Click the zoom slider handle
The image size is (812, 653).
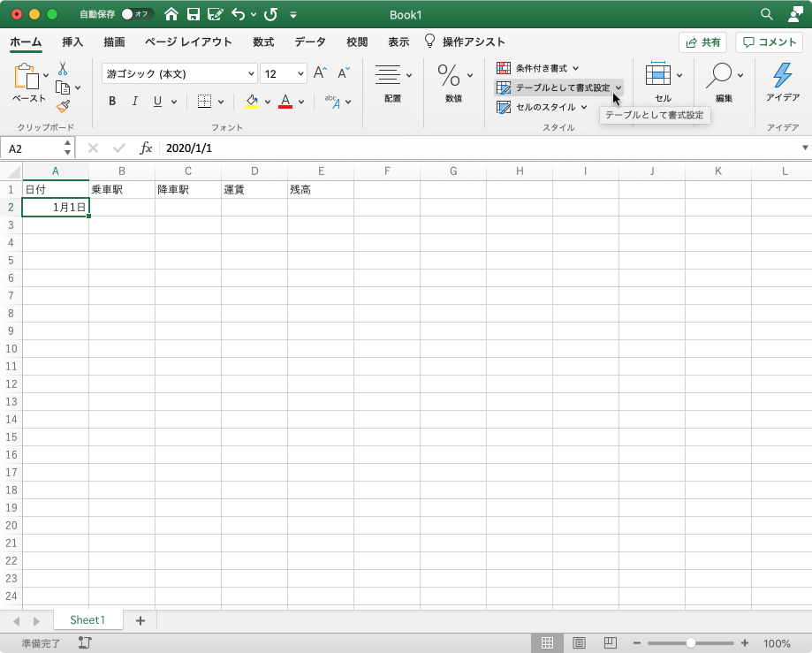[691, 643]
